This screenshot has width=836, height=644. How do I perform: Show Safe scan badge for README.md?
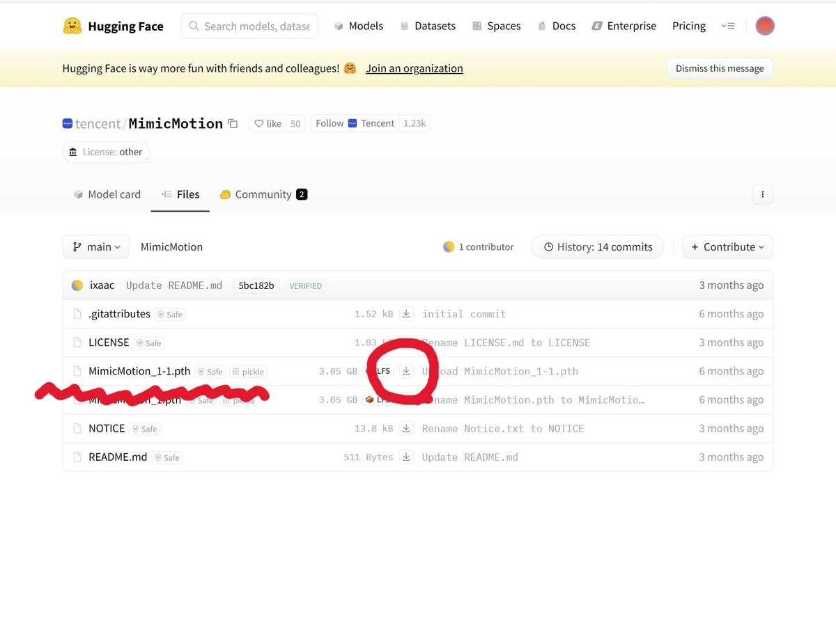click(167, 457)
